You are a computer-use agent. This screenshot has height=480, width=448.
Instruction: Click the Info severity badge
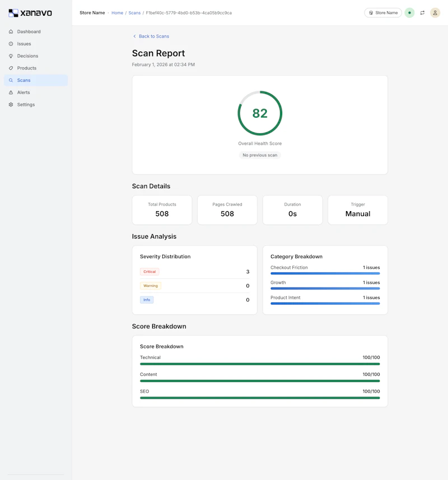147,300
